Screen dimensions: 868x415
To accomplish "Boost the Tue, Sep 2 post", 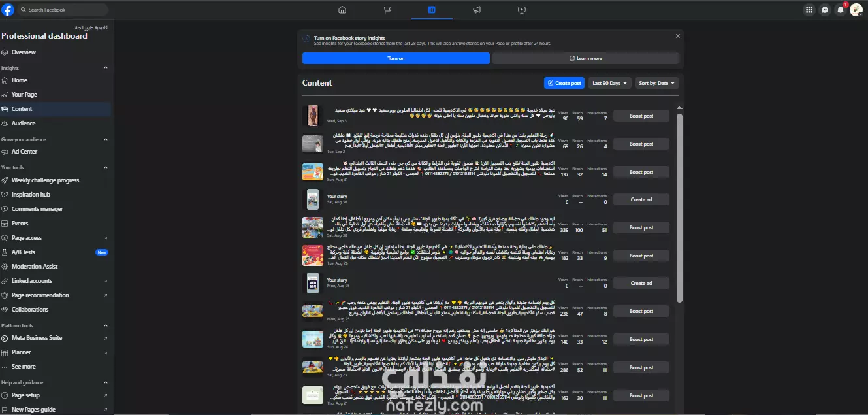I will coord(641,144).
